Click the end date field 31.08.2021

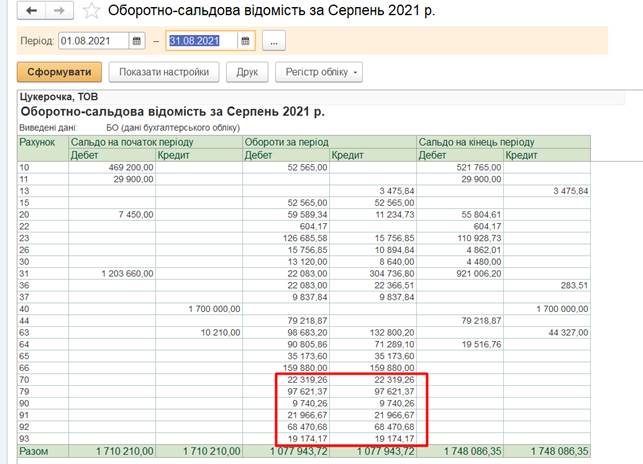pos(201,41)
